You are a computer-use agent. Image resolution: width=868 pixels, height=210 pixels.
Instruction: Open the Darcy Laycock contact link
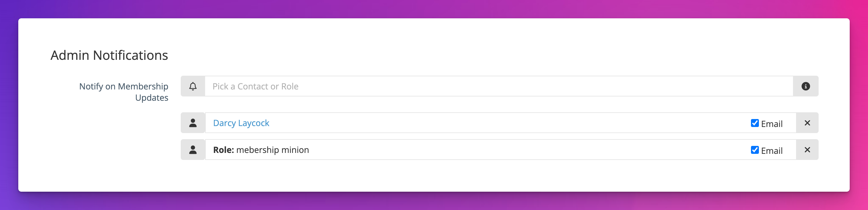pyautogui.click(x=241, y=123)
